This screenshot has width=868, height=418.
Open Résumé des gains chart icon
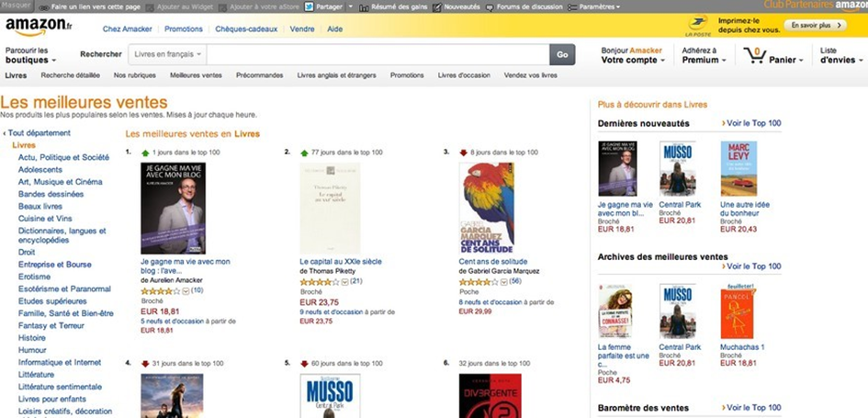coord(364,7)
